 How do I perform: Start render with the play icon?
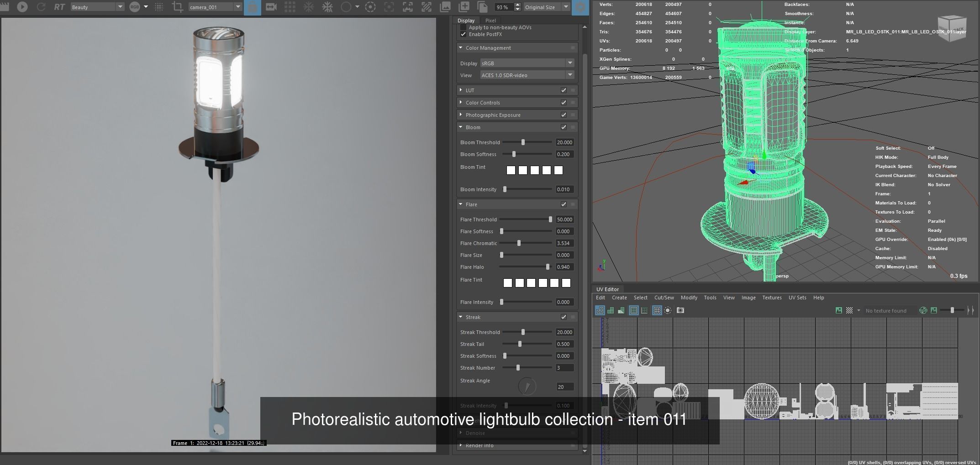tap(22, 7)
